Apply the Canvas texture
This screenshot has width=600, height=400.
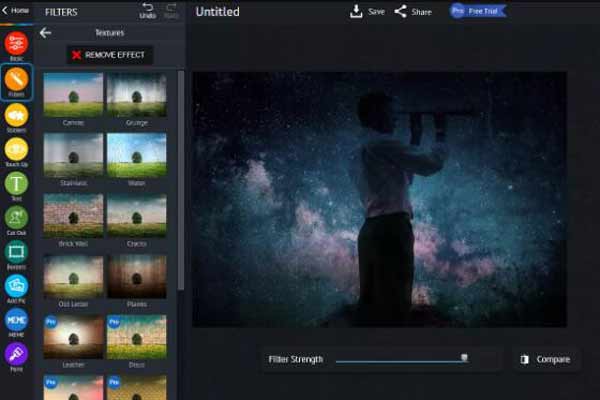(x=73, y=95)
